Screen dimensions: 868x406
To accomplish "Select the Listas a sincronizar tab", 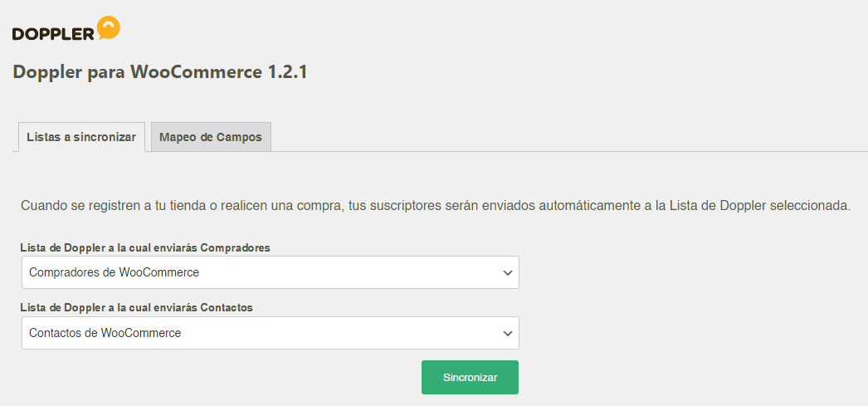I will click(81, 137).
